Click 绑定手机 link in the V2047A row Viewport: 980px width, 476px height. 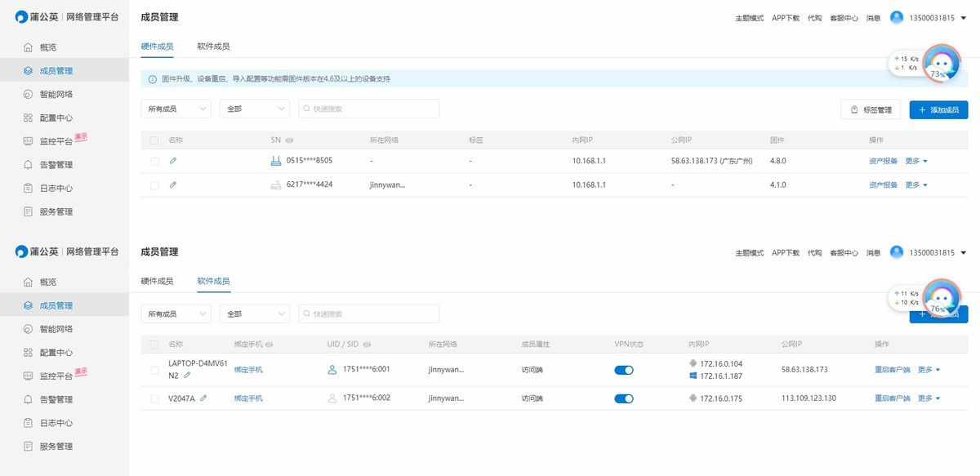248,398
